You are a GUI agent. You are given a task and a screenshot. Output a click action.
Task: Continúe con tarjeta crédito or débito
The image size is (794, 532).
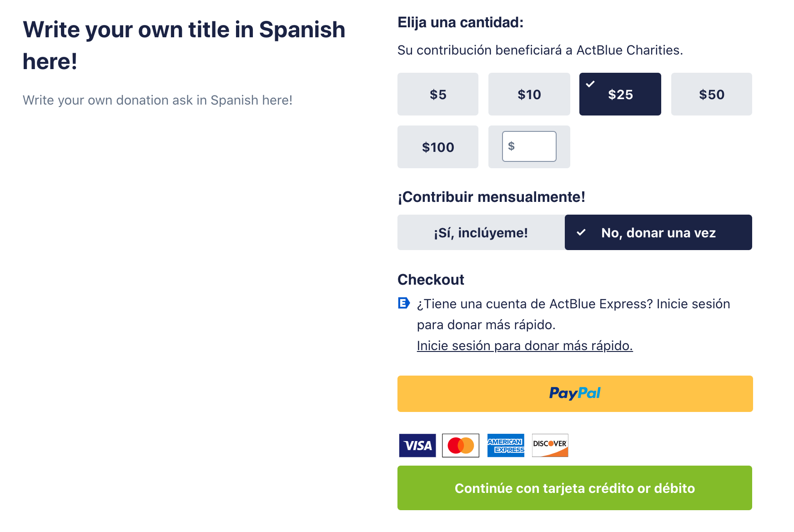(575, 488)
